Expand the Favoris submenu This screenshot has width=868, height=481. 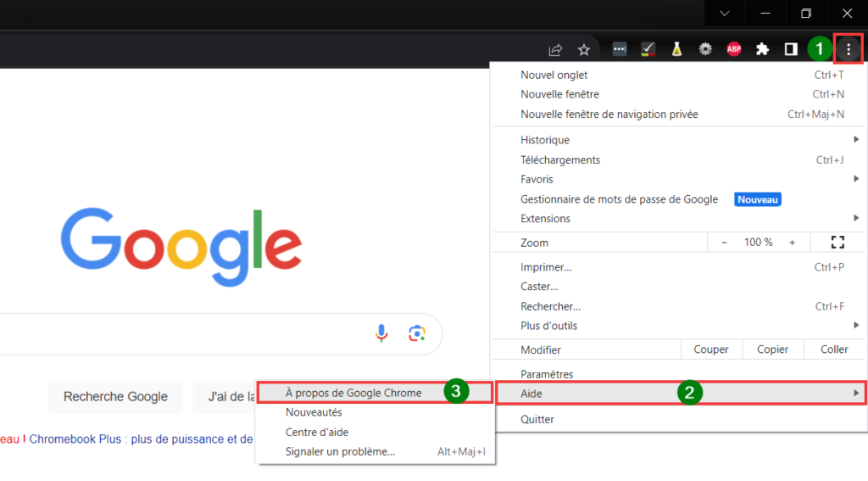[x=679, y=179]
